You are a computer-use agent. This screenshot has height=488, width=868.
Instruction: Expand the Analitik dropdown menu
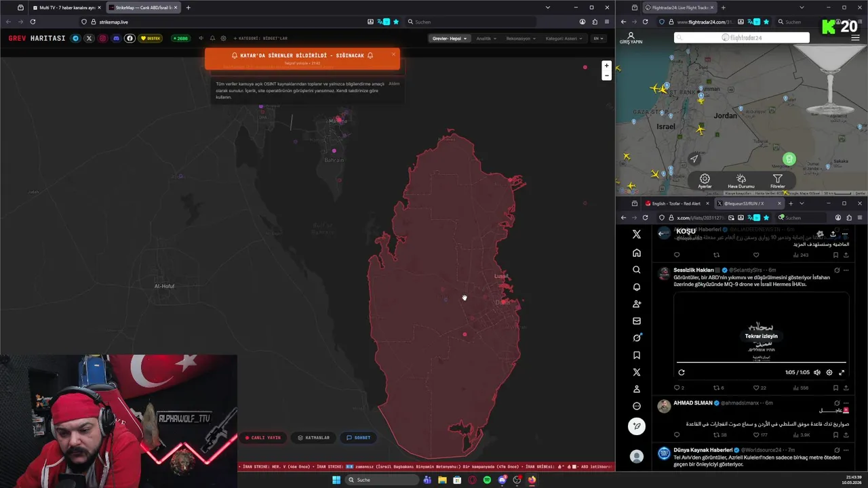(x=486, y=39)
